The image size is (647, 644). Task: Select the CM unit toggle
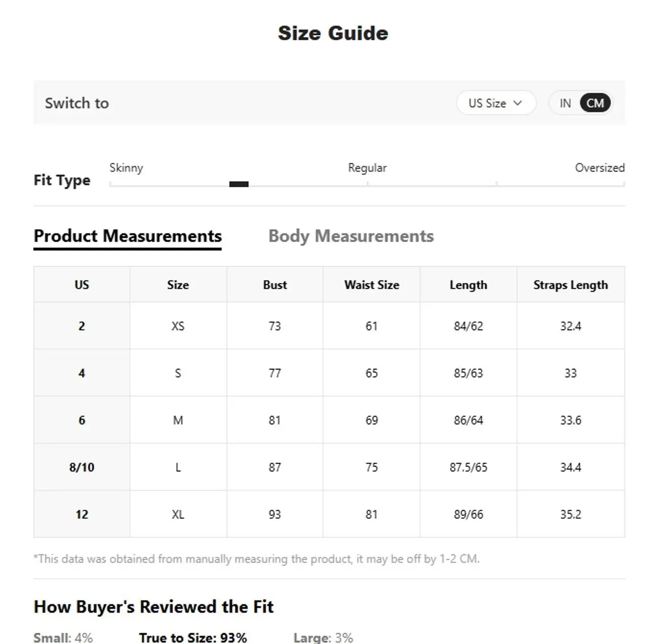click(595, 103)
